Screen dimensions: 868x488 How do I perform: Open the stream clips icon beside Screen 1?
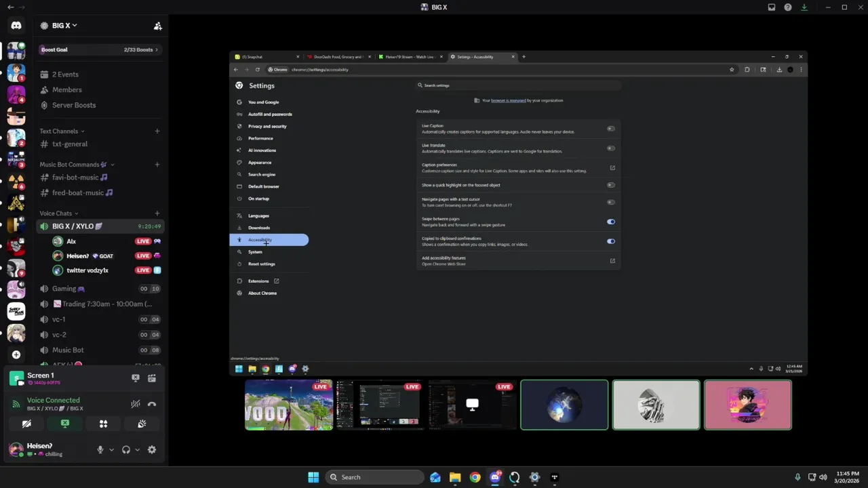click(152, 378)
